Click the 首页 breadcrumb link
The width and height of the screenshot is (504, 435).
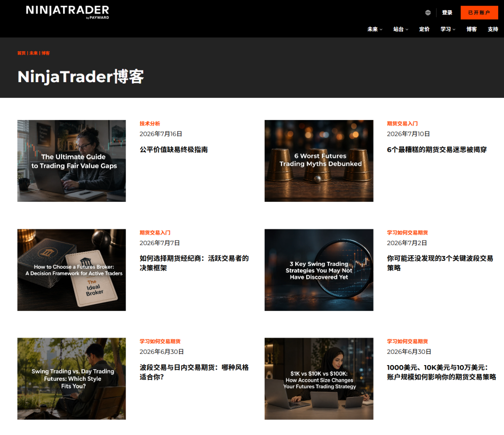(x=21, y=53)
